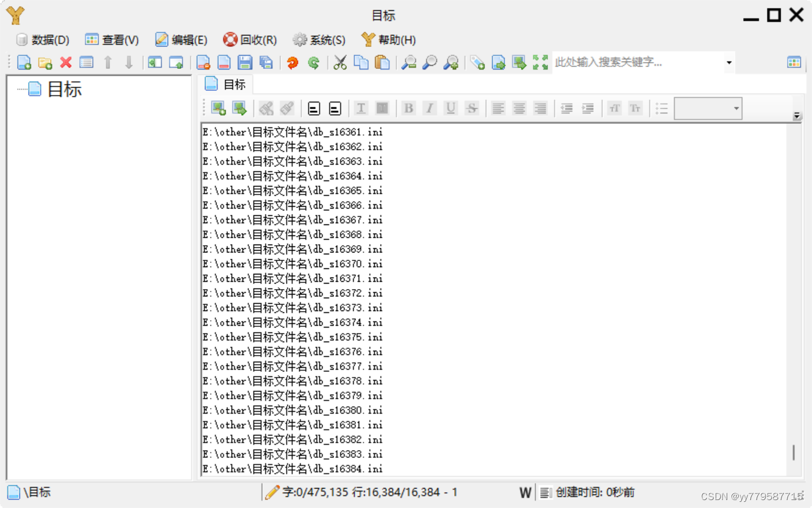Click the document icon with red minus circle

tap(203, 62)
